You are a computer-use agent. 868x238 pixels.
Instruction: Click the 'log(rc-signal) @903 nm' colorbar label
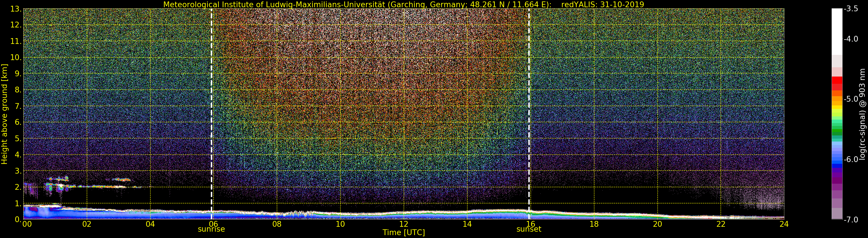pyautogui.click(x=862, y=114)
